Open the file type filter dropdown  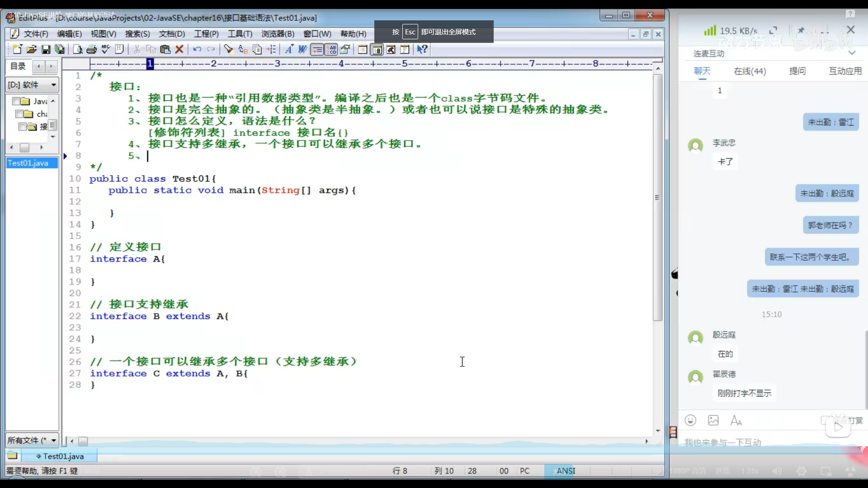53,440
